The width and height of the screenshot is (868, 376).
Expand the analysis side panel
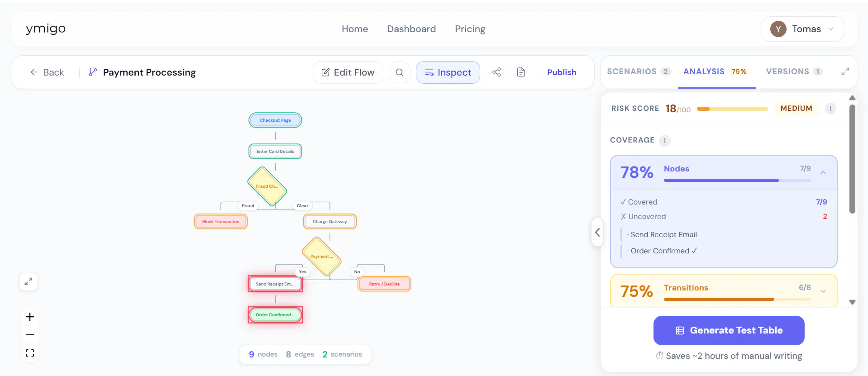[845, 71]
